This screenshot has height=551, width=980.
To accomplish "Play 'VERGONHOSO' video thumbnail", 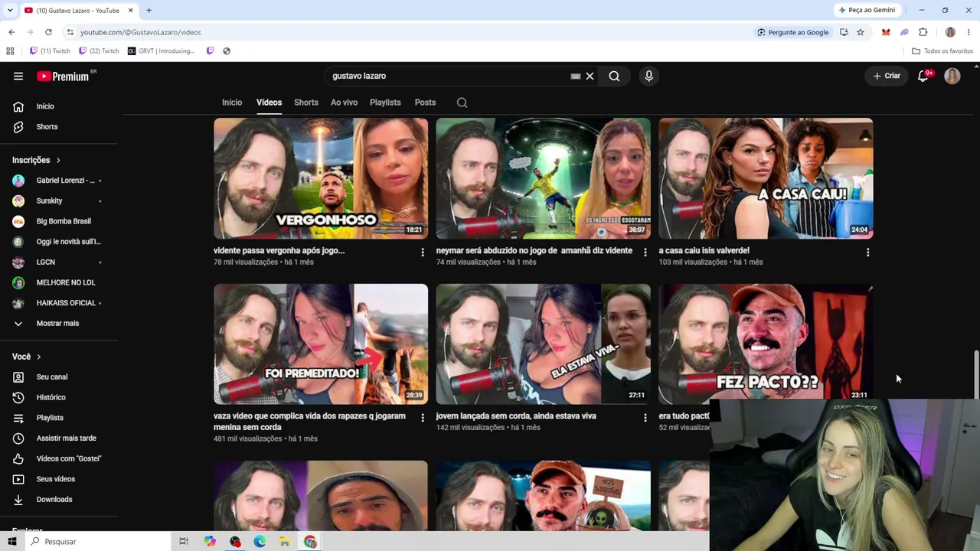I will click(321, 178).
